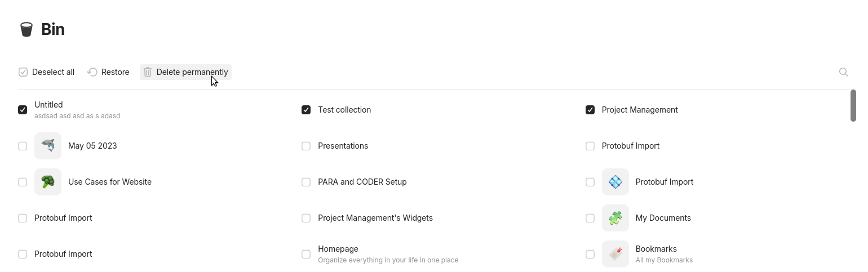The image size is (868, 272).
Task: Tick the PARA and CODER Setup checkbox
Action: click(x=306, y=182)
